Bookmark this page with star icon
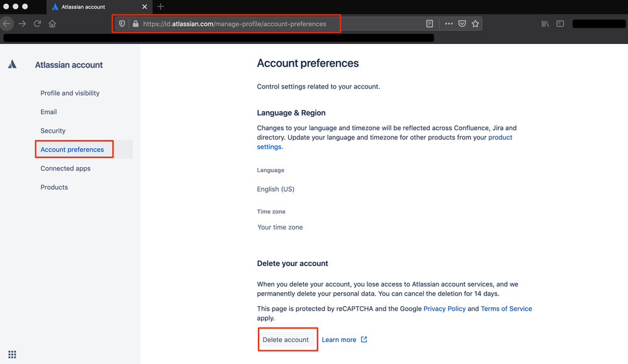 tap(475, 24)
